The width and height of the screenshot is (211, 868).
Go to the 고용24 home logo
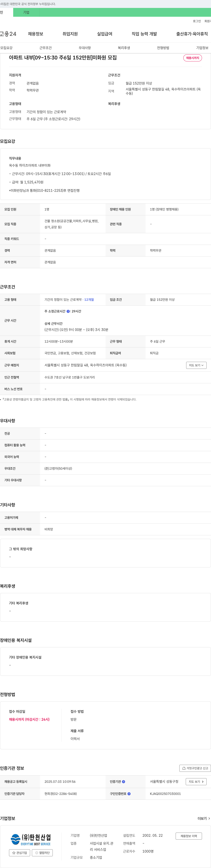[x=8, y=34]
